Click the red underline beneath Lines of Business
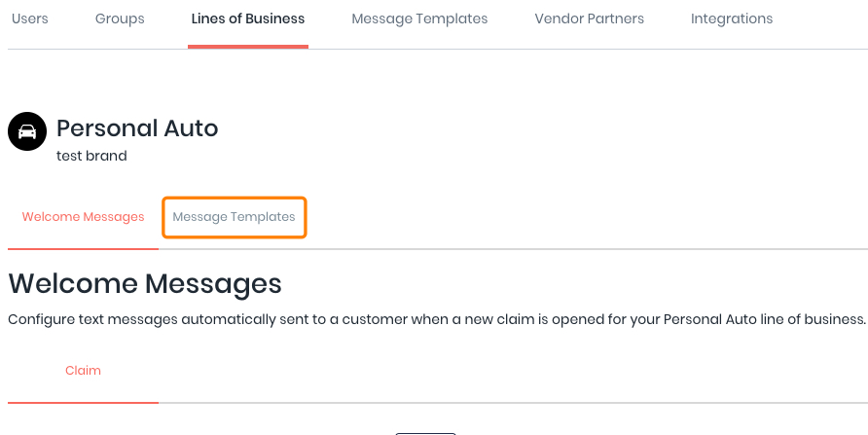 point(248,46)
